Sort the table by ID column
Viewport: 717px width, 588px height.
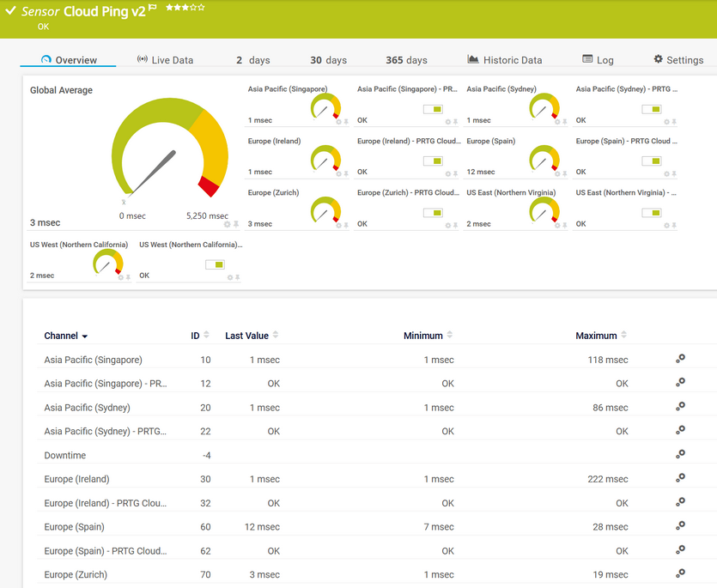(200, 336)
